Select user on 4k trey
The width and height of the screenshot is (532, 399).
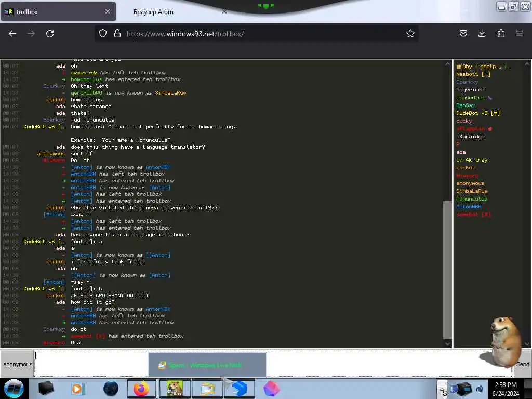pos(472,160)
